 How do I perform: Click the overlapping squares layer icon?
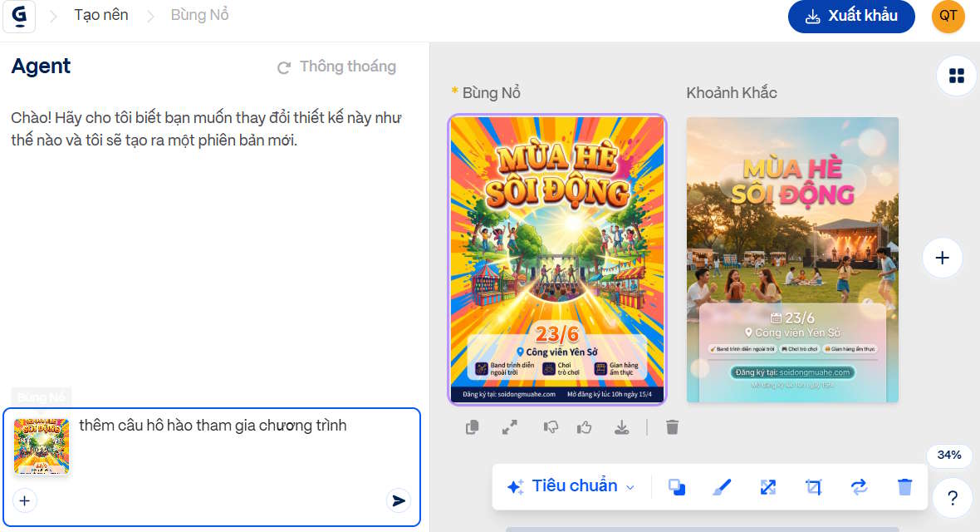pos(677,487)
